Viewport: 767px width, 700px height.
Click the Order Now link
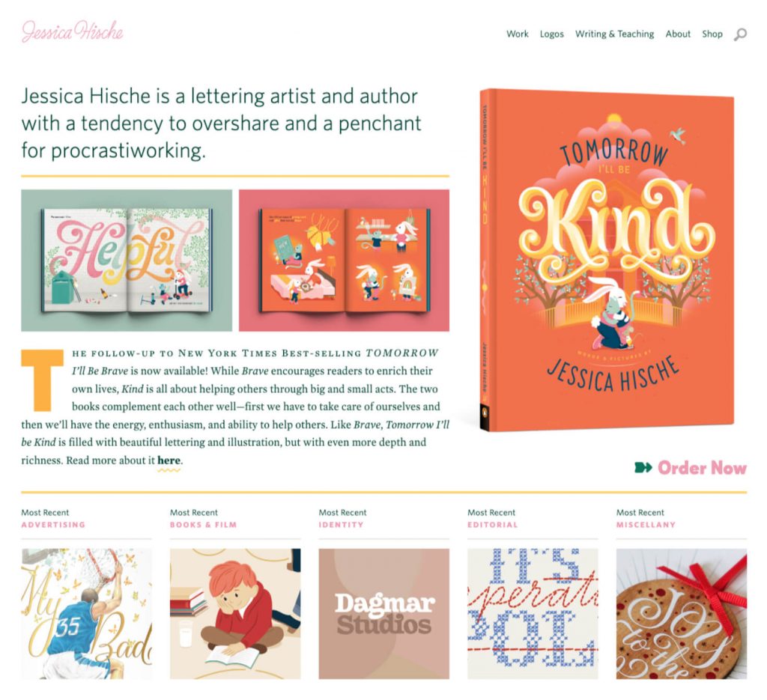point(702,468)
